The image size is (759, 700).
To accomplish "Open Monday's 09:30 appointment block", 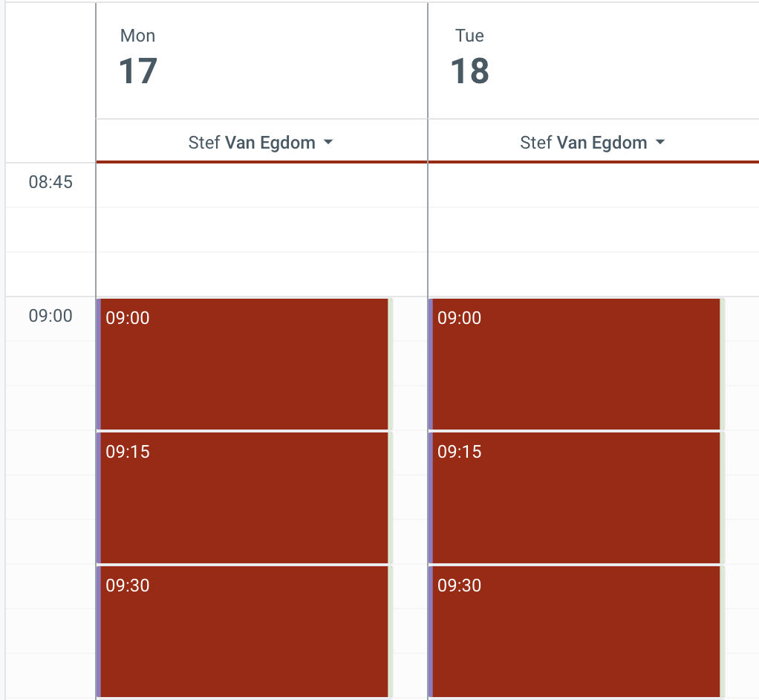I will point(244,632).
